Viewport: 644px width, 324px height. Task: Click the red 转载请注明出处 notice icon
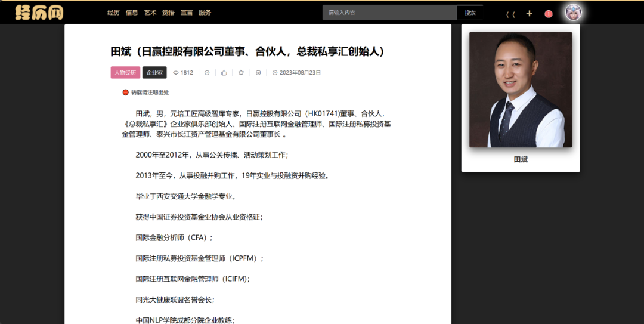pyautogui.click(x=126, y=92)
